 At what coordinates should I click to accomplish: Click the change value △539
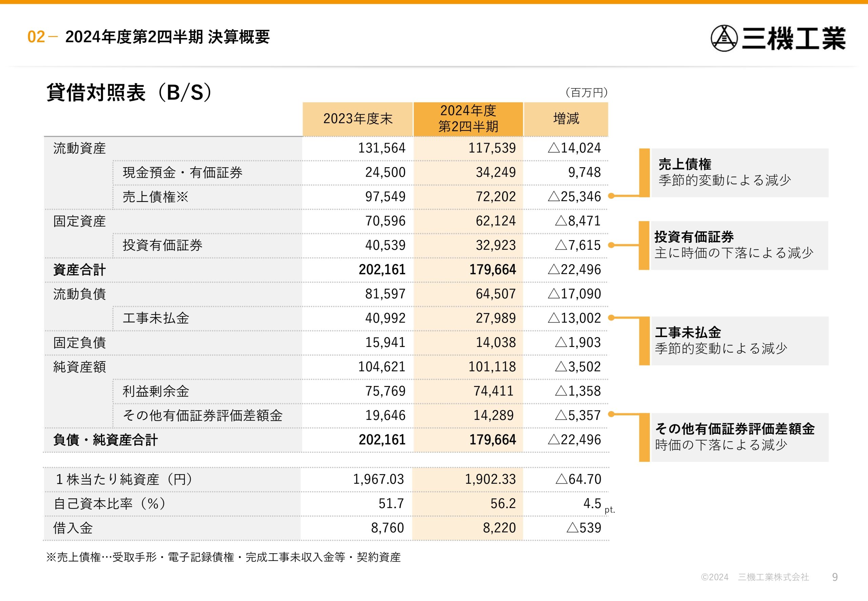tap(584, 528)
